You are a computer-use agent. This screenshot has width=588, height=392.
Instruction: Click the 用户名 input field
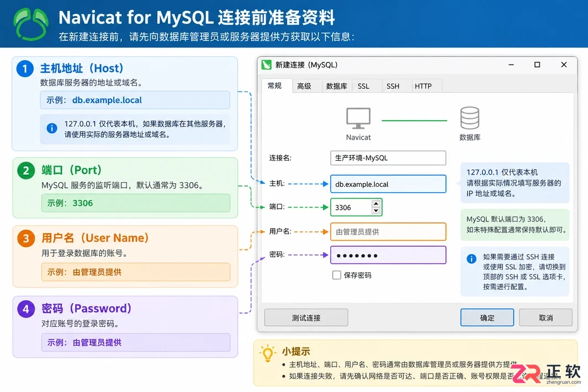(388, 232)
